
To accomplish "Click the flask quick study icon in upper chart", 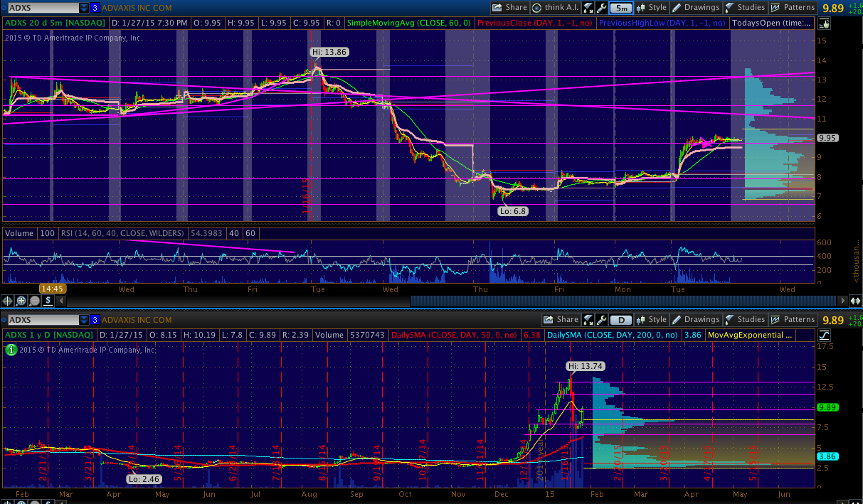I will coord(588,8).
